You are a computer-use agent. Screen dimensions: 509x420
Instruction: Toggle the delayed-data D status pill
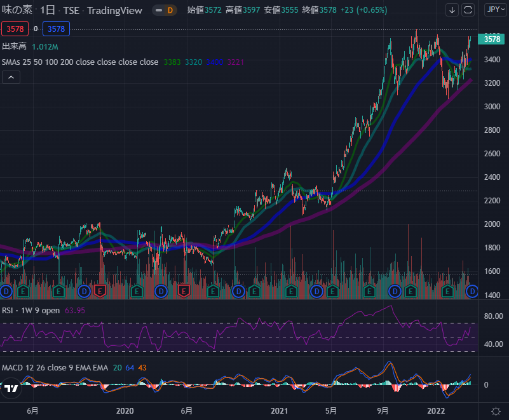[165, 10]
